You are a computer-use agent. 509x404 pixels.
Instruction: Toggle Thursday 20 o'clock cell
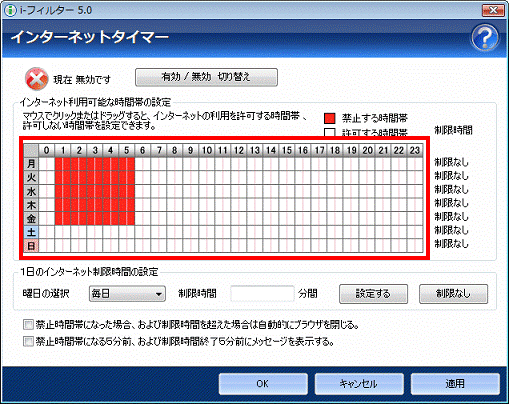[x=367, y=205]
